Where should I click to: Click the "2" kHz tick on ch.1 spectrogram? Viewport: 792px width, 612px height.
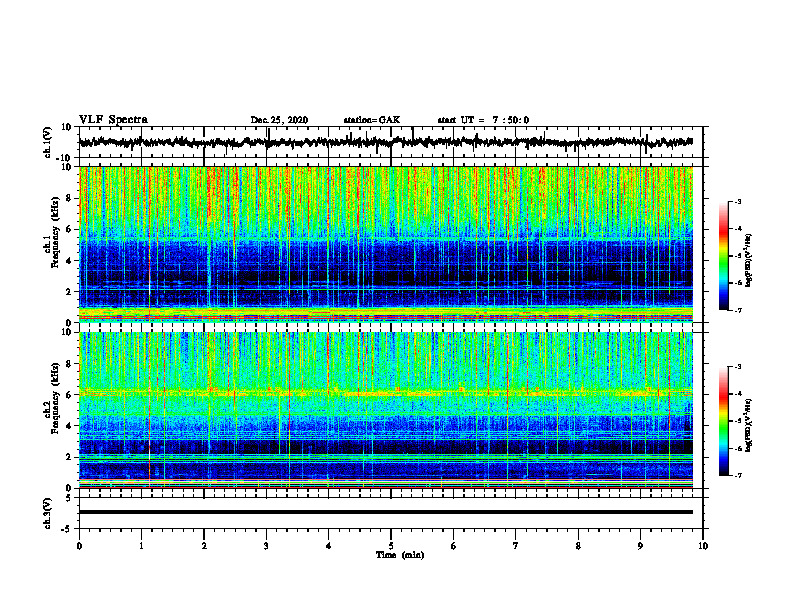(x=69, y=292)
